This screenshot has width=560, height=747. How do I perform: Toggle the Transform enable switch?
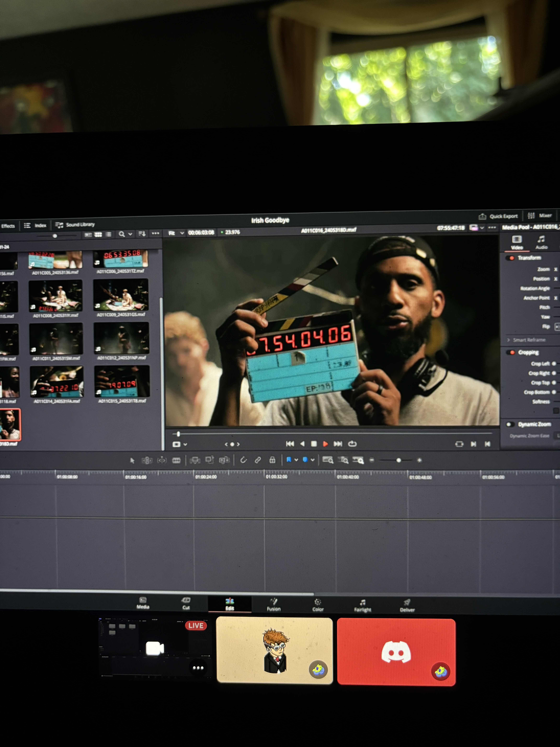point(510,258)
